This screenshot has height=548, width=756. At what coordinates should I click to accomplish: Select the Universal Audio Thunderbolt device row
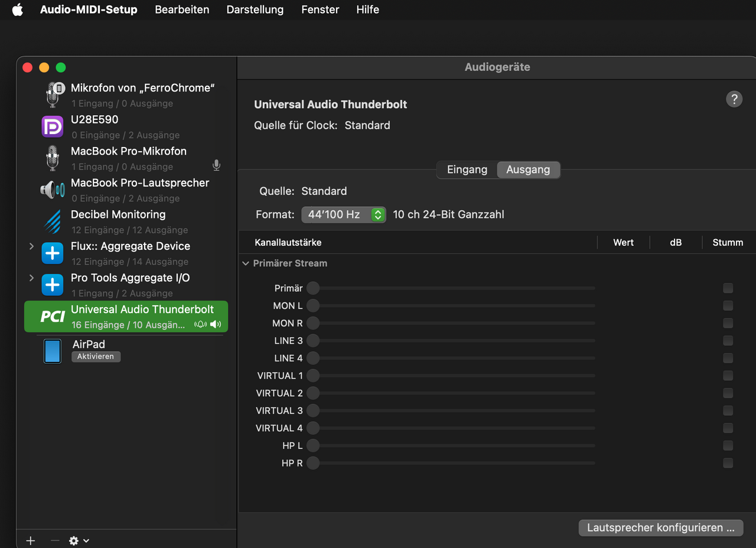pos(126,317)
